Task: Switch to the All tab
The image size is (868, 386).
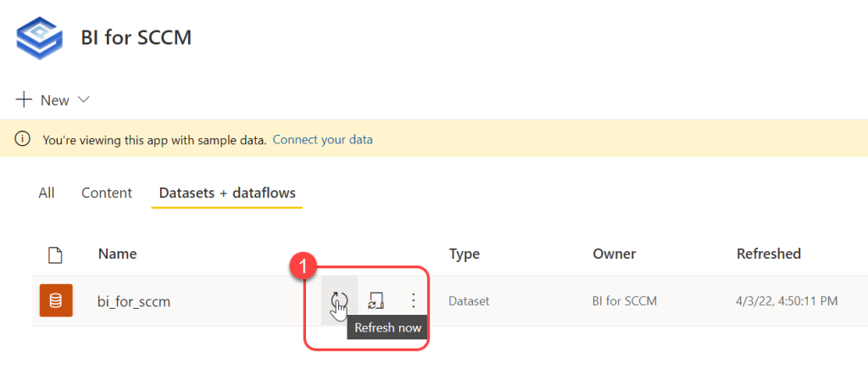Action: [47, 193]
